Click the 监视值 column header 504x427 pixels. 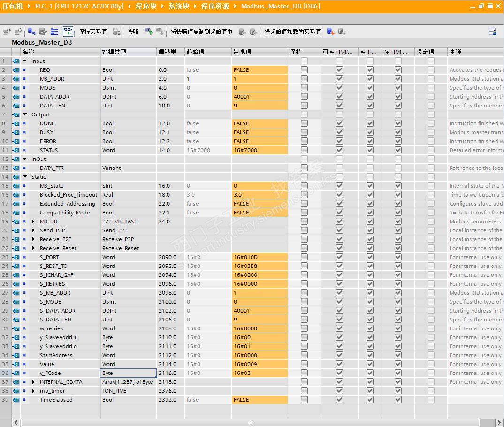tap(260, 52)
